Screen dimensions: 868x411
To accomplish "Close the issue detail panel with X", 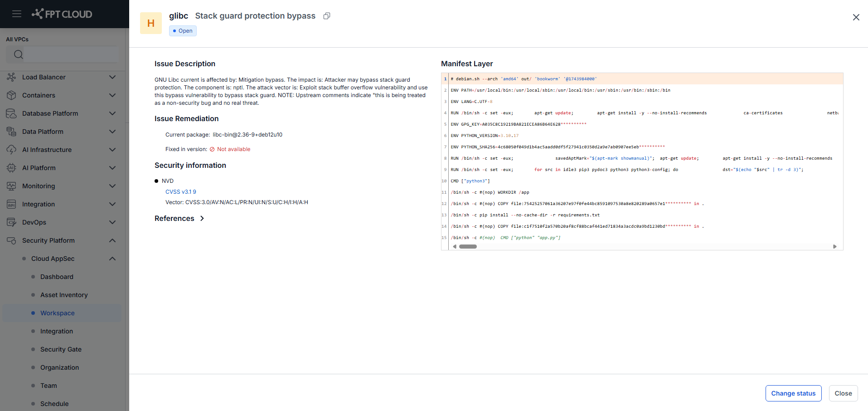I will point(856,17).
